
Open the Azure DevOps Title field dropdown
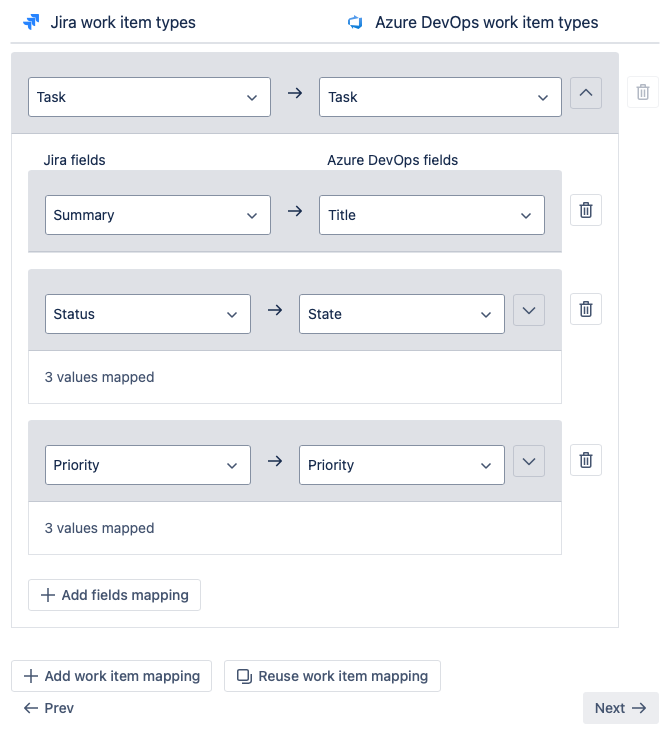(x=431, y=215)
